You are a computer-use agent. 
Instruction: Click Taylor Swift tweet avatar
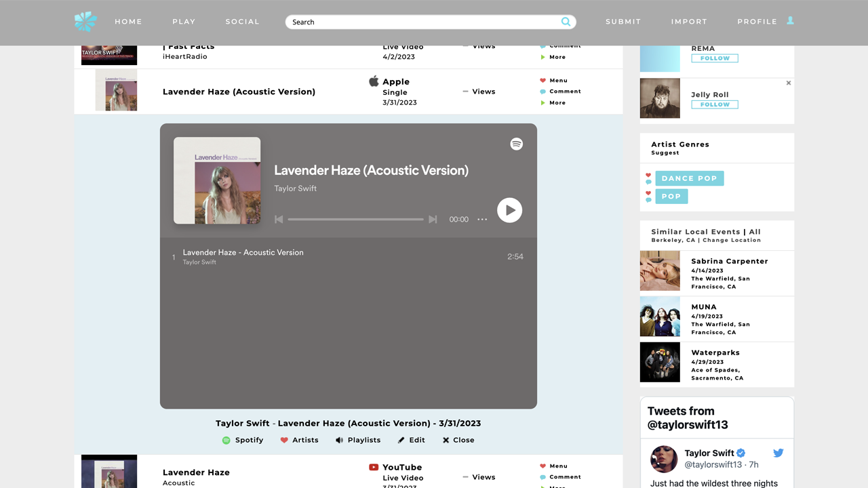coord(664,459)
